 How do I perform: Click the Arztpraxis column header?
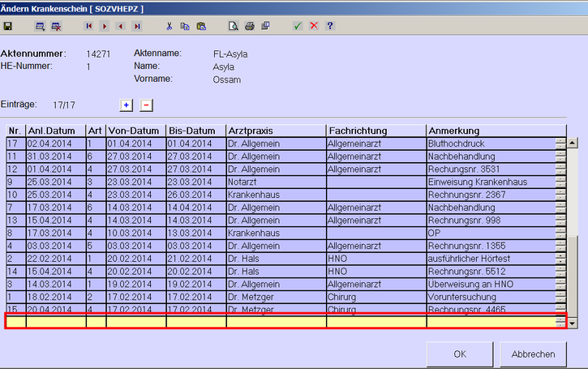[276, 131]
